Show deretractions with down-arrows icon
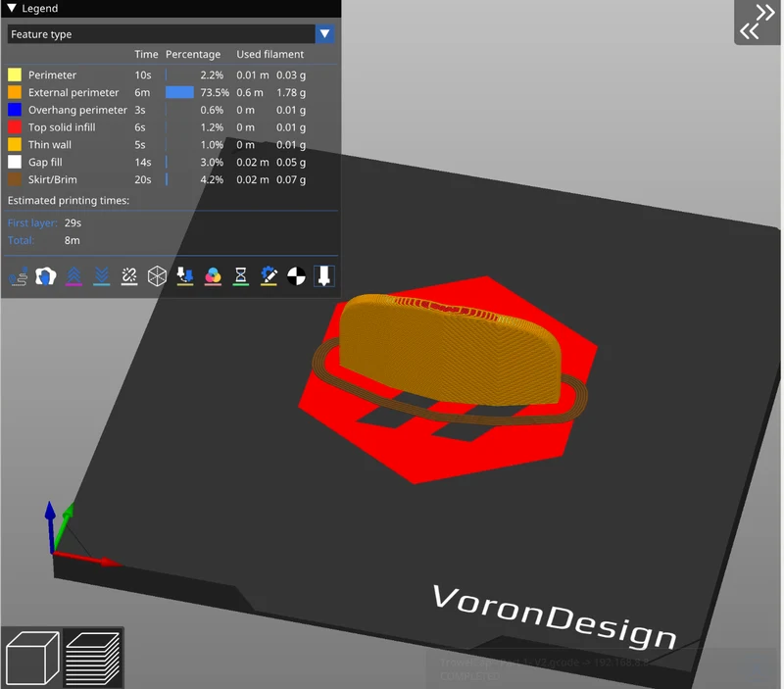The height and width of the screenshot is (689, 784). coord(102,276)
